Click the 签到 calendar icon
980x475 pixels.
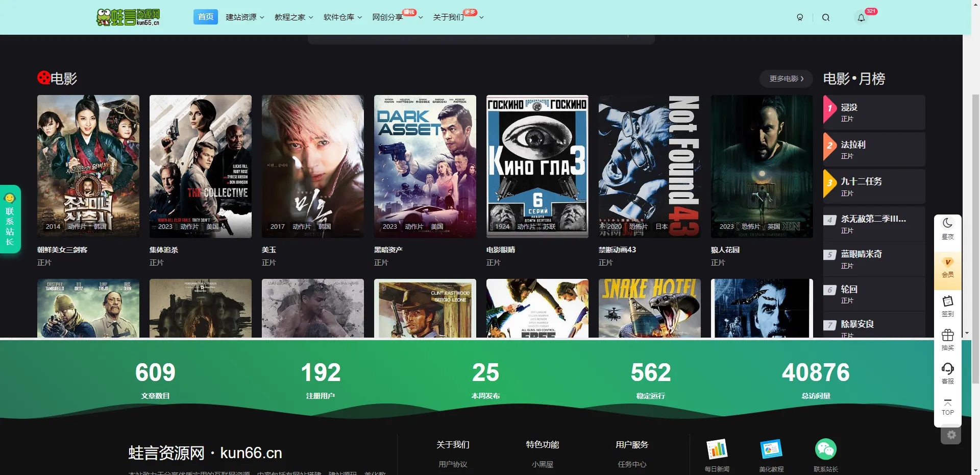click(x=947, y=301)
